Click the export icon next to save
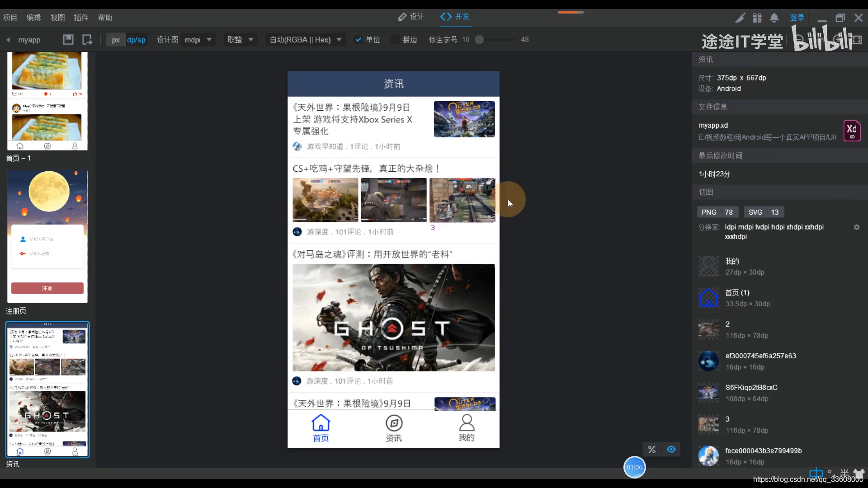Image resolution: width=868 pixels, height=488 pixels. click(87, 40)
